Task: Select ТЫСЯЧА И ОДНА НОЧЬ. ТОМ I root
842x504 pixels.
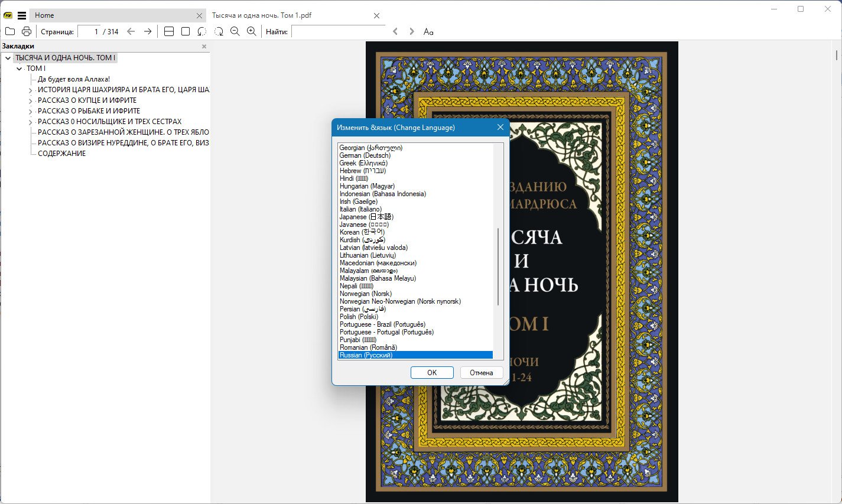Action: pyautogui.click(x=65, y=58)
